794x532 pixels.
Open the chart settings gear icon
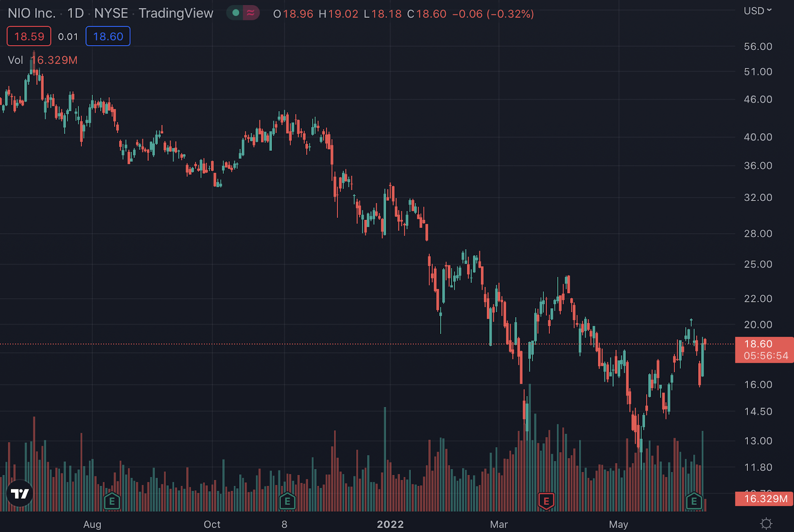(x=766, y=524)
